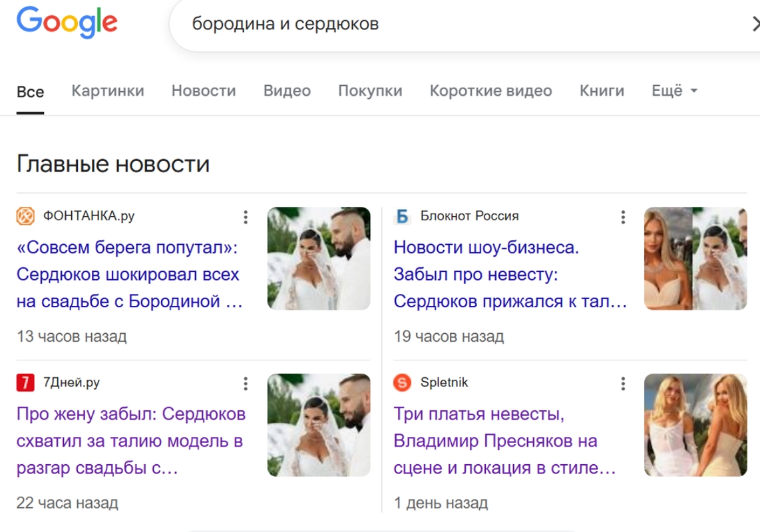Switch to the Картинки tab

108,90
